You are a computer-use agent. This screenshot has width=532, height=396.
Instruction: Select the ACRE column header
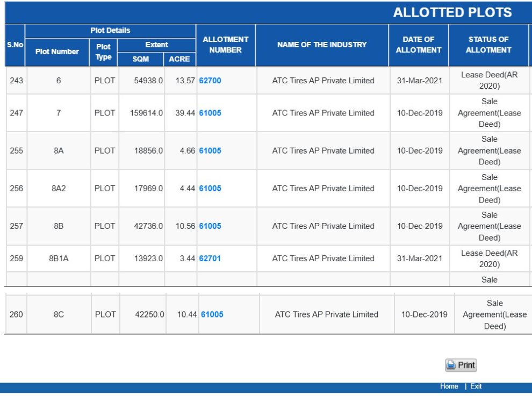(179, 59)
